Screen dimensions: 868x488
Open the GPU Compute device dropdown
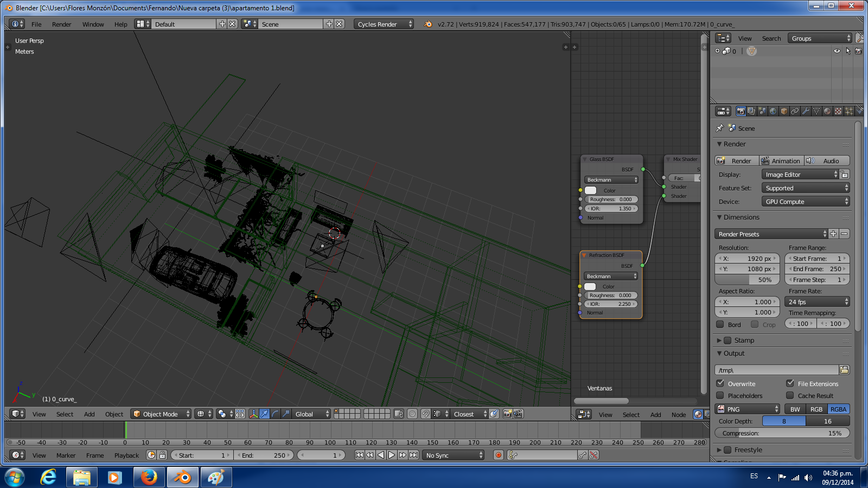tap(806, 202)
